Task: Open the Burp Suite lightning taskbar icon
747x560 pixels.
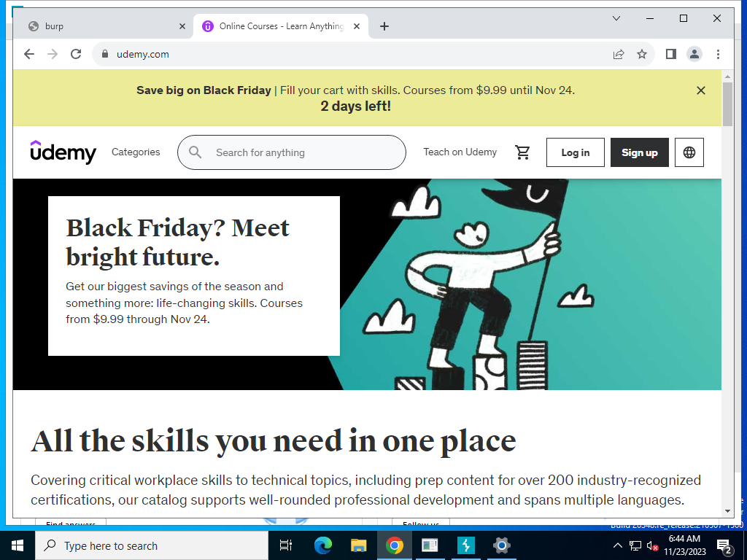Action: pyautogui.click(x=466, y=545)
